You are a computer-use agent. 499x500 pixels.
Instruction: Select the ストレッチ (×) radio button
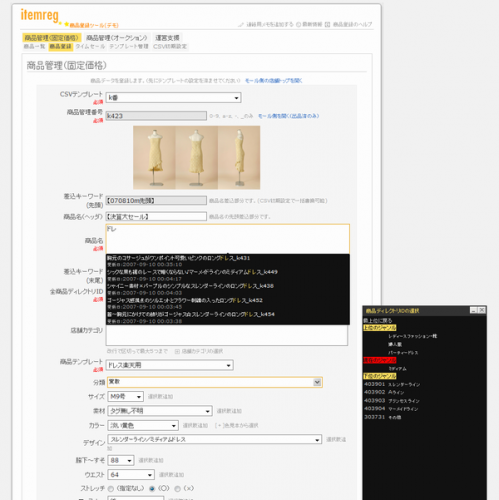178,489
